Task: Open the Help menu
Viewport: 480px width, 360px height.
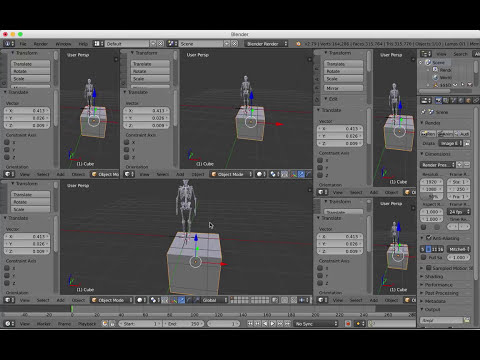Action: pos(83,44)
